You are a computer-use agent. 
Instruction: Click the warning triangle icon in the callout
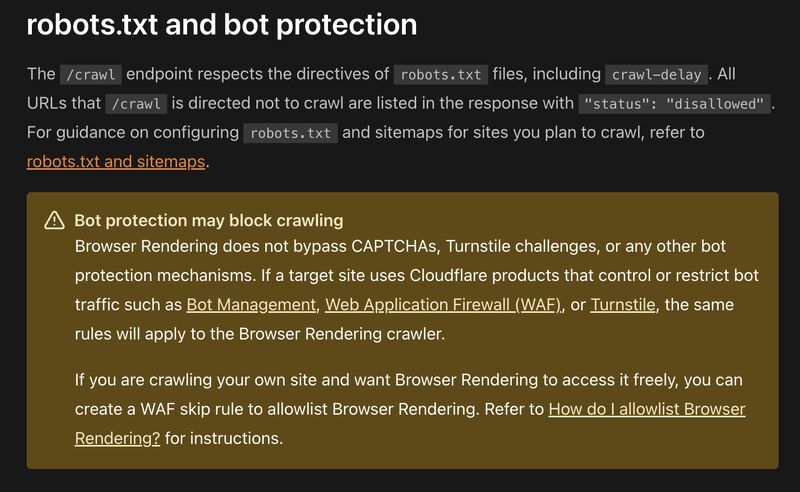[54, 221]
